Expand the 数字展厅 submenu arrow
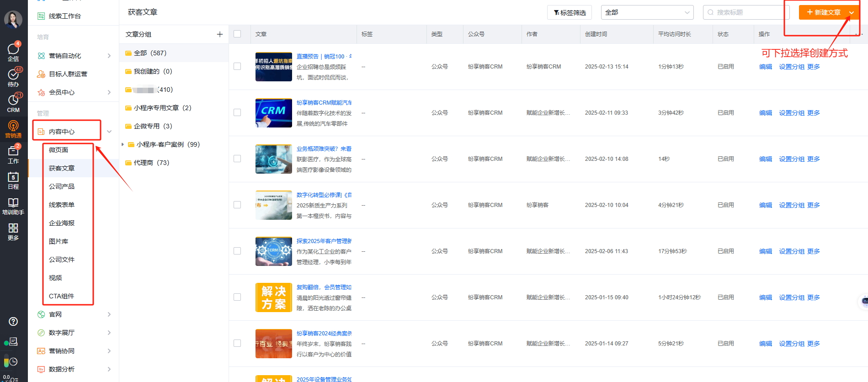This screenshot has width=868, height=382. tap(109, 333)
